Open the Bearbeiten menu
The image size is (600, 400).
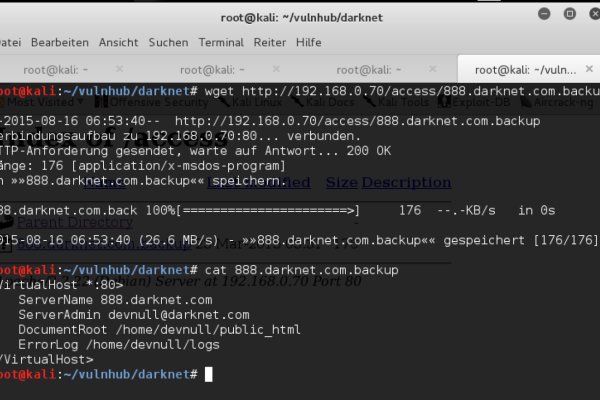[59, 42]
